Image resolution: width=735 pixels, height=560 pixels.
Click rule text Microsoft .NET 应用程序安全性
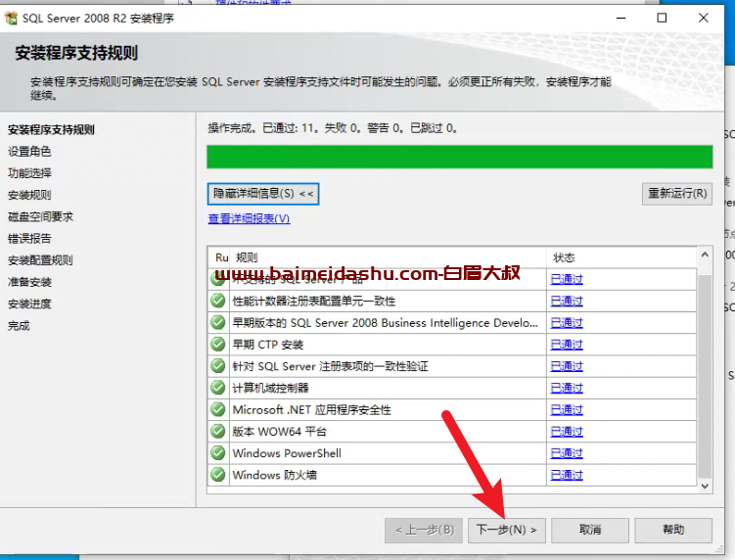(x=312, y=410)
